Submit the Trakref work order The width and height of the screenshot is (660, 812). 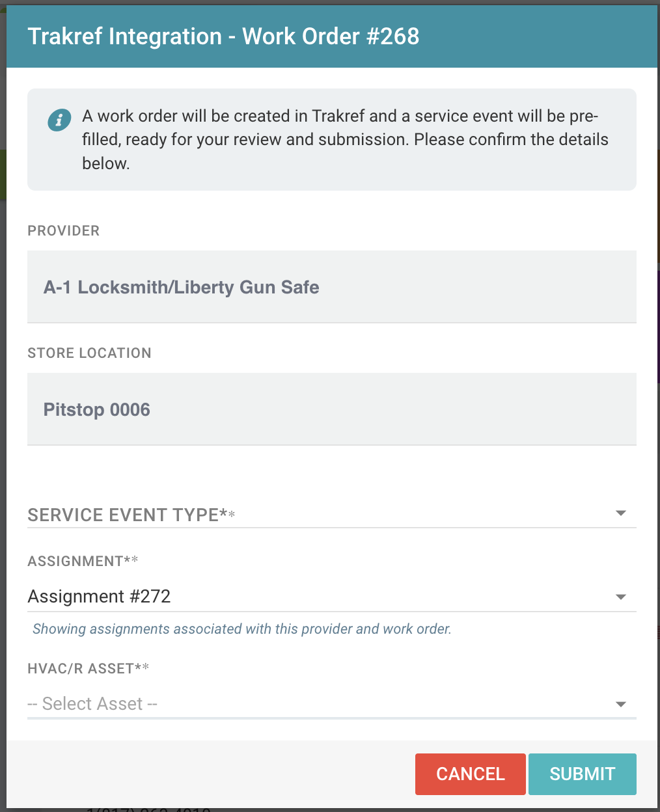pyautogui.click(x=582, y=774)
